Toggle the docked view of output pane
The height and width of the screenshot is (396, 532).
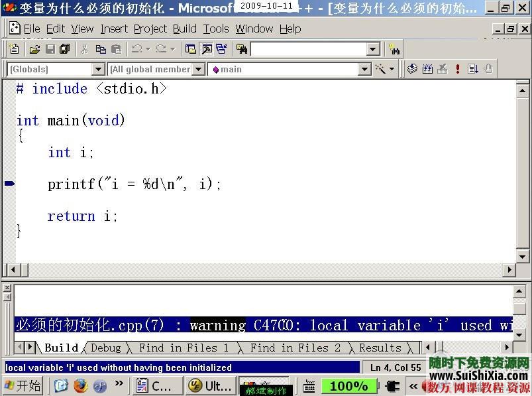[223, 48]
